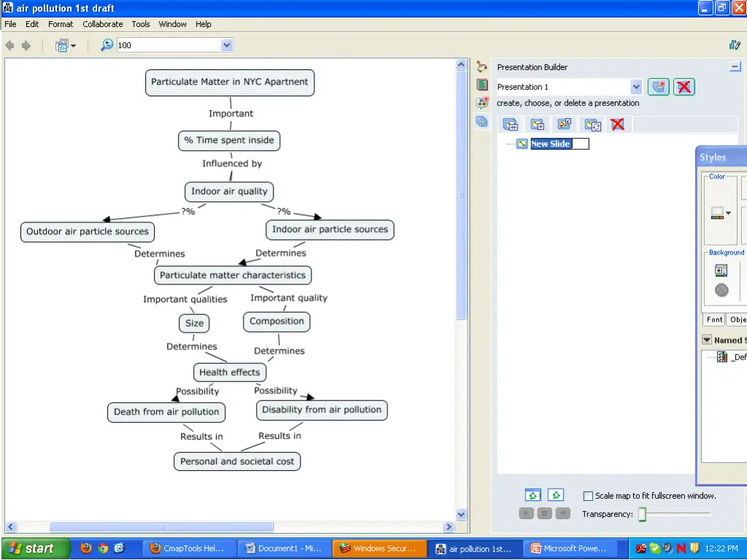747x560 pixels.
Task: Click the map's vertical scrollbar down arrow
Action: [x=461, y=514]
